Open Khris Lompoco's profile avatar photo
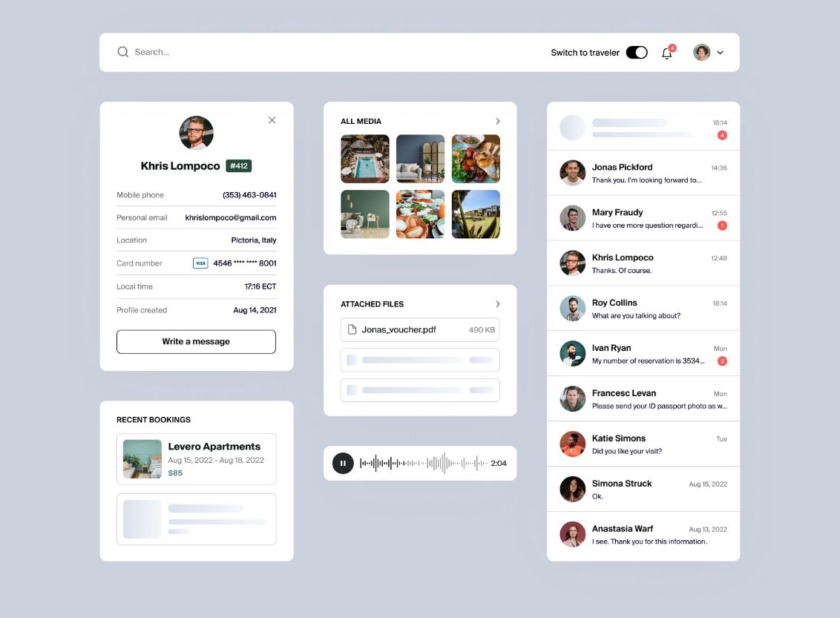Image resolution: width=840 pixels, height=618 pixels. pos(196,133)
